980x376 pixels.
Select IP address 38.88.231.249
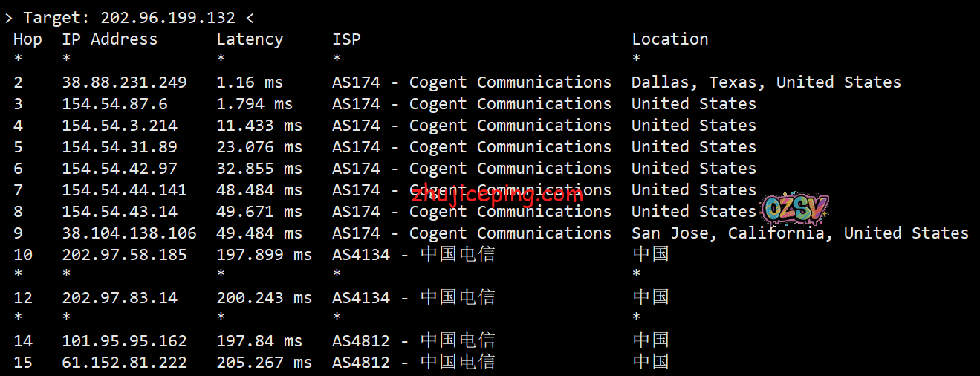coord(124,82)
